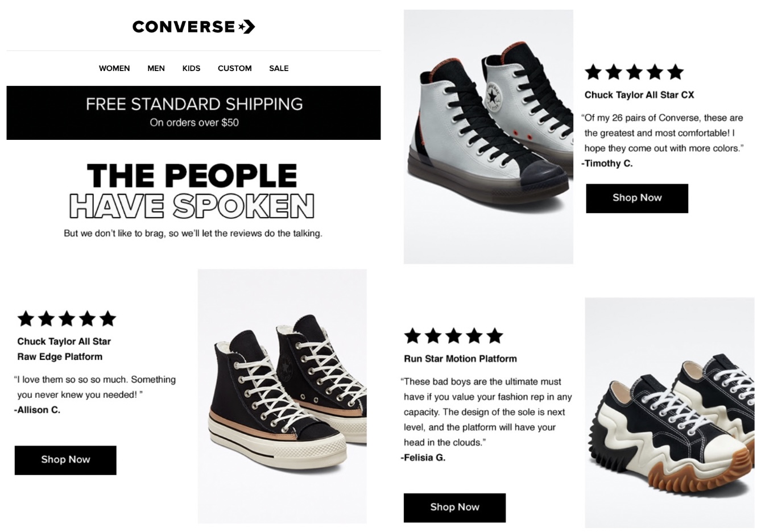Click the Chuck Taylor All Star CX title

pyautogui.click(x=639, y=95)
